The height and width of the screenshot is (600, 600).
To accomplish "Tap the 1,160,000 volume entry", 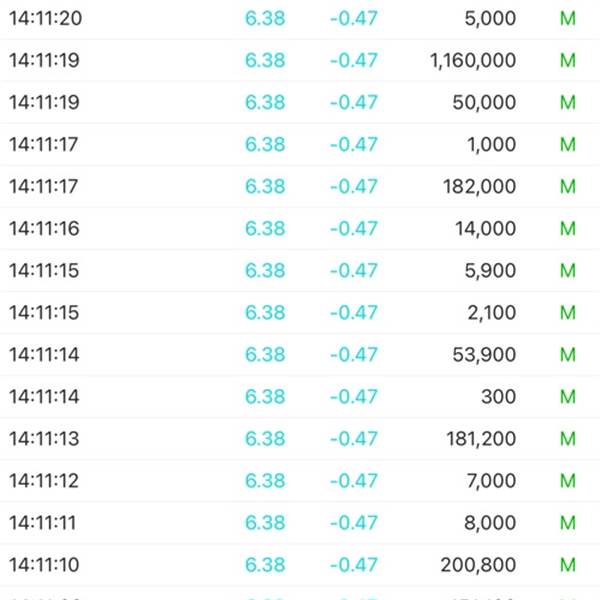I will [473, 60].
